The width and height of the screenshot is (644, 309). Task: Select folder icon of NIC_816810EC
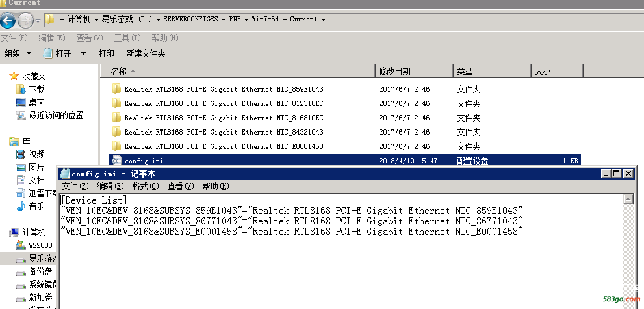coord(116,118)
